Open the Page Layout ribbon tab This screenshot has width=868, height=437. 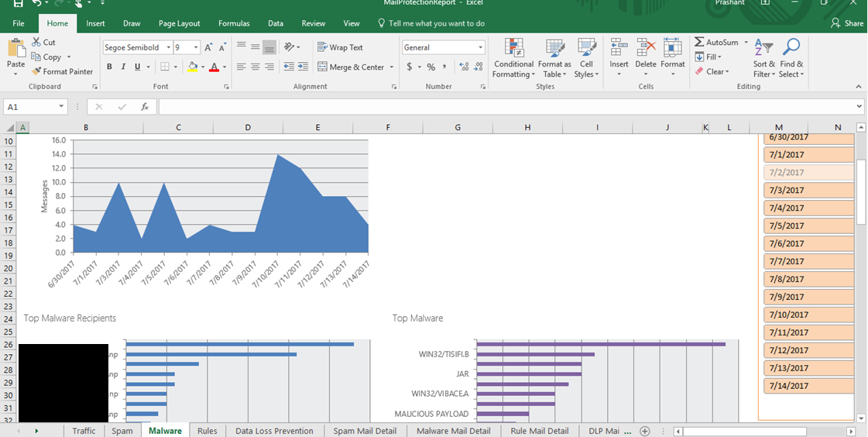tap(179, 23)
